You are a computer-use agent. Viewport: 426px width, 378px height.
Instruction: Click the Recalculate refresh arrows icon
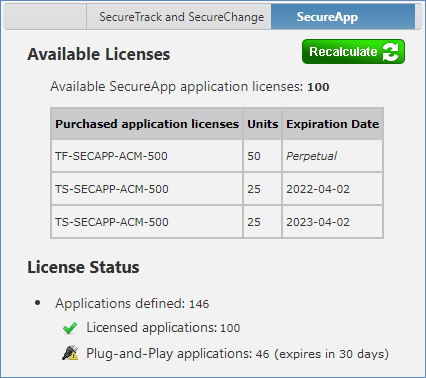(x=390, y=52)
